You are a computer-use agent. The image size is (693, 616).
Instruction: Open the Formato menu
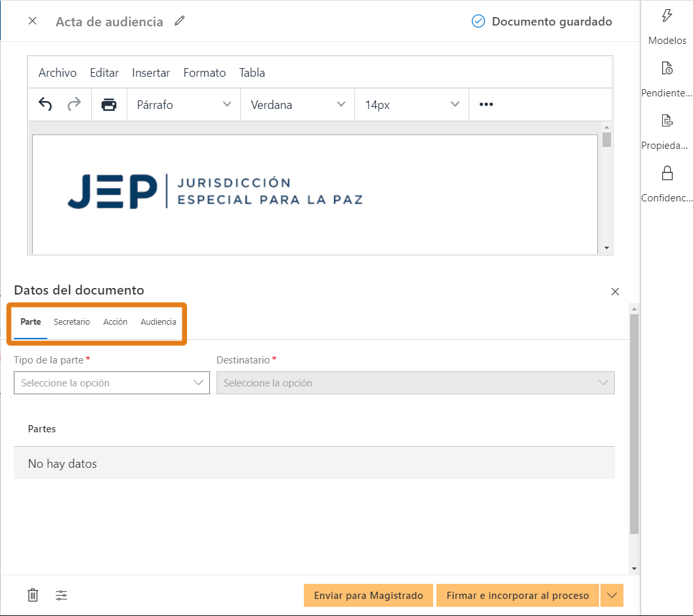point(205,73)
